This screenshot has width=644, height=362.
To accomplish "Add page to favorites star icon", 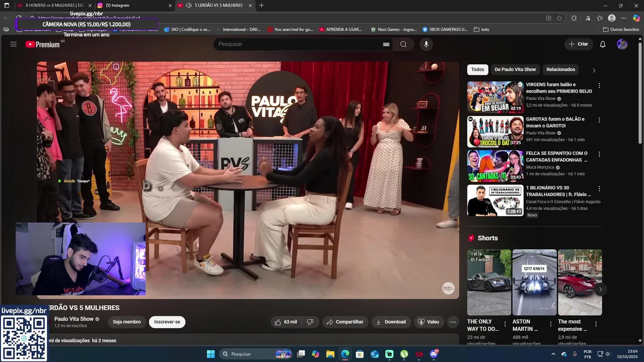I will 559,18.
